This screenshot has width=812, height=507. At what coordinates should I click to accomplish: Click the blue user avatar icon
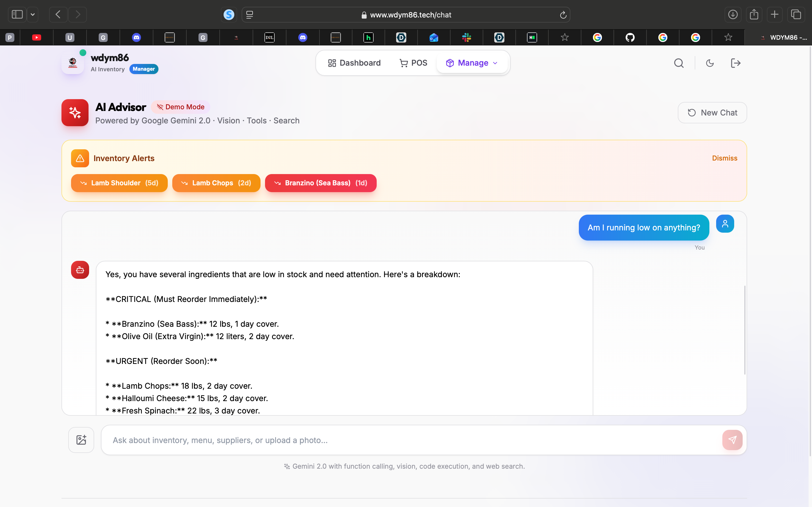tap(725, 224)
